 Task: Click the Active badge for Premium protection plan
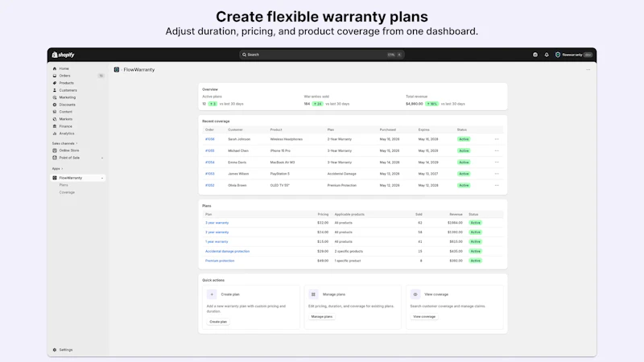point(475,261)
